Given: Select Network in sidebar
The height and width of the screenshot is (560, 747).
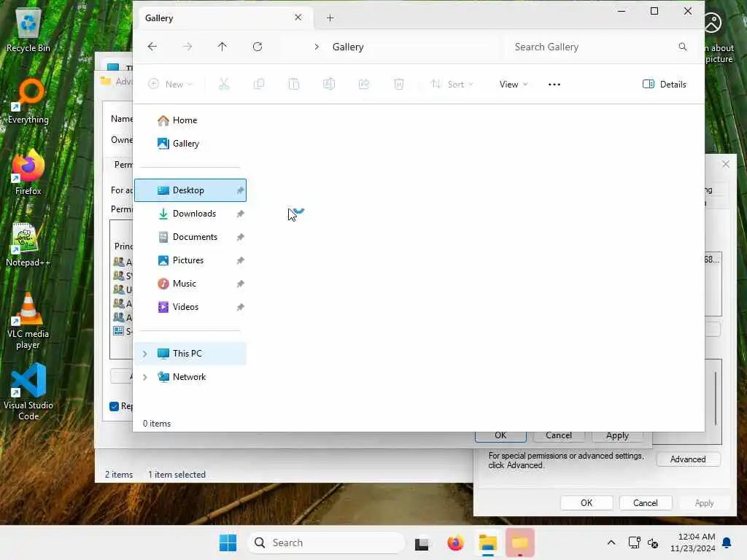Looking at the screenshot, I should [190, 377].
